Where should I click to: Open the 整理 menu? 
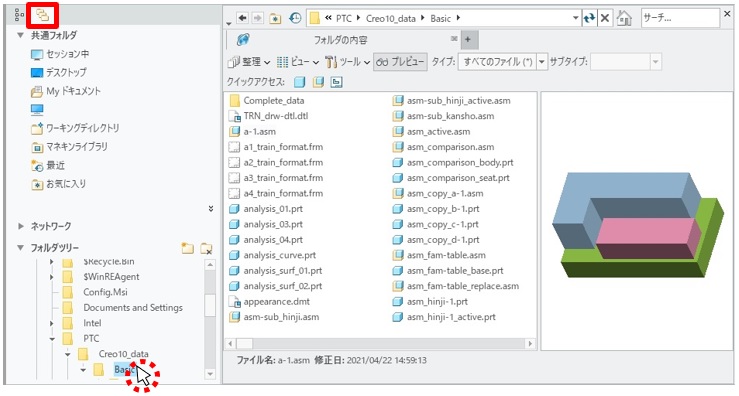click(249, 62)
